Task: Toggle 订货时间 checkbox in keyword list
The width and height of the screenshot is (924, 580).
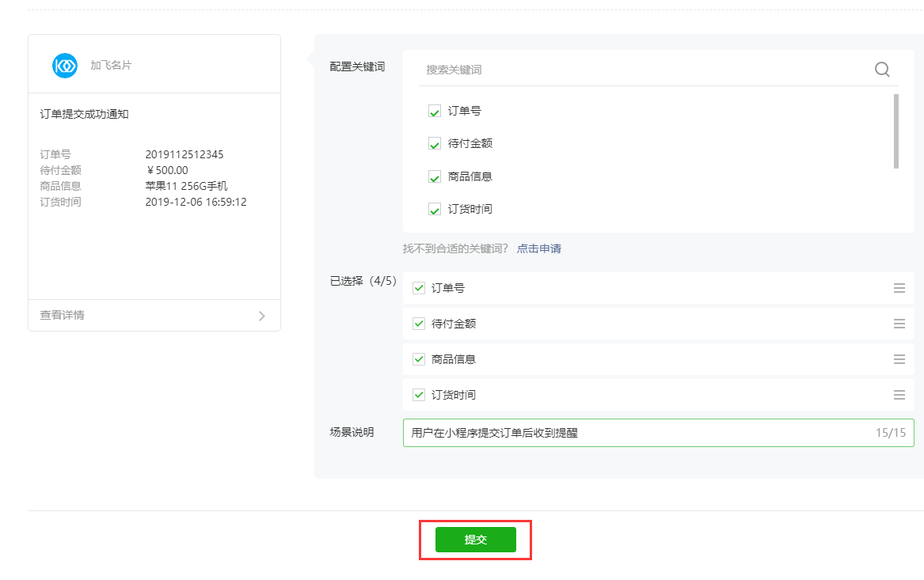Action: [x=435, y=210]
